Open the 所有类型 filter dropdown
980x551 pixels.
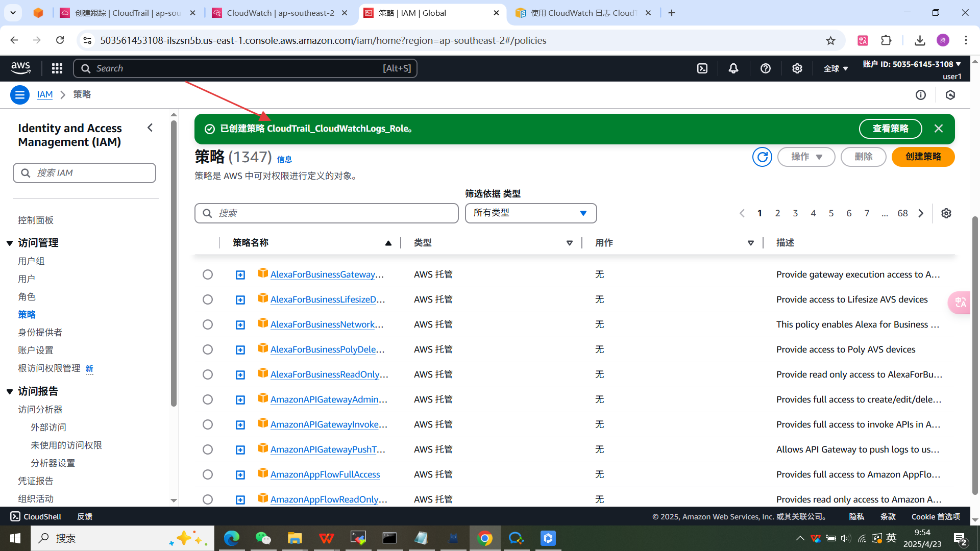531,213
